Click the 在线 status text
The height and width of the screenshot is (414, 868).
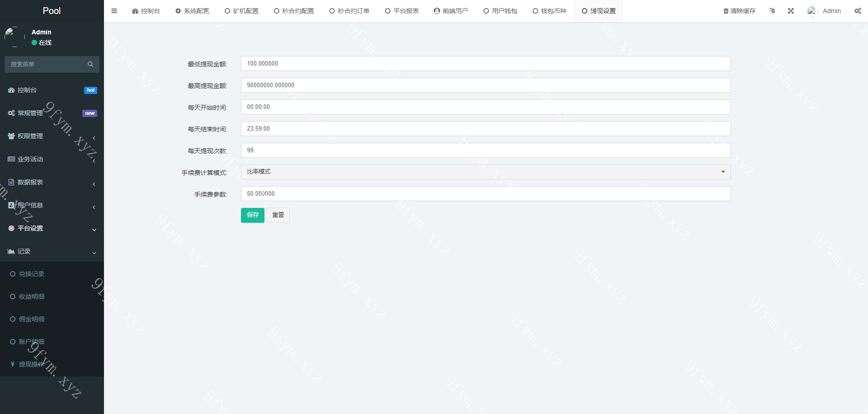45,42
